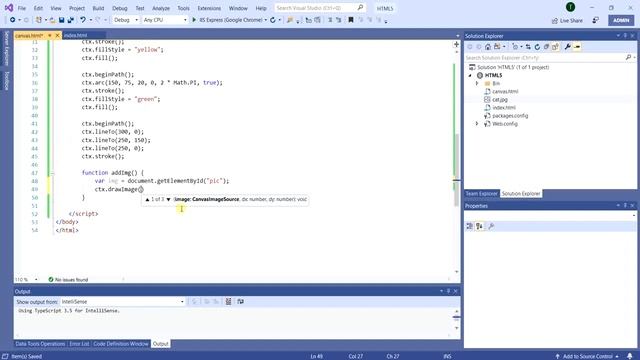Expand the Web.config node
This screenshot has width=640, height=360.
click(x=477, y=124)
